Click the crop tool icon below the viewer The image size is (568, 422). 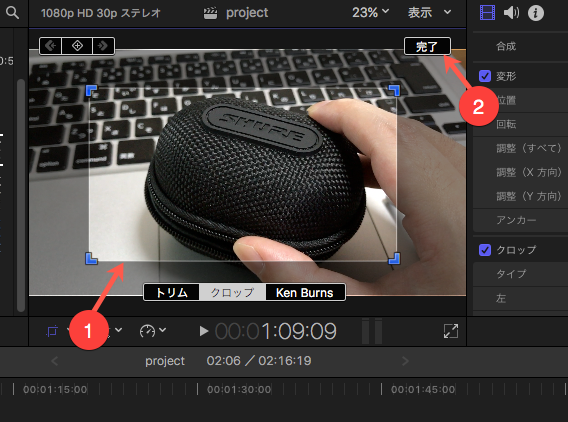click(52, 331)
